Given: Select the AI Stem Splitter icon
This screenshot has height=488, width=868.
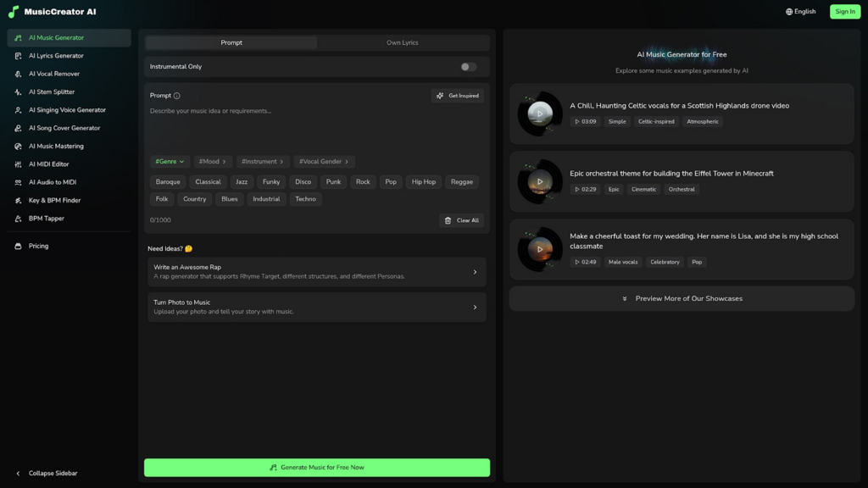Looking at the screenshot, I should (x=18, y=92).
